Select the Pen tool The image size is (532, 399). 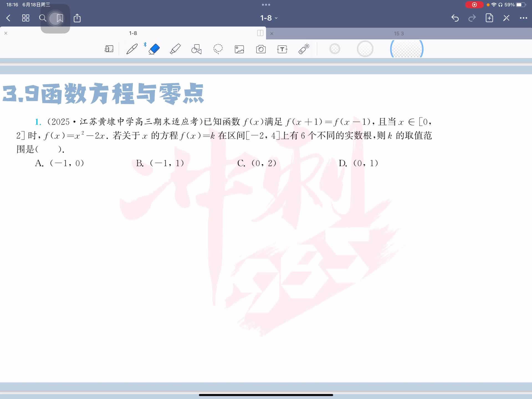tap(132, 49)
